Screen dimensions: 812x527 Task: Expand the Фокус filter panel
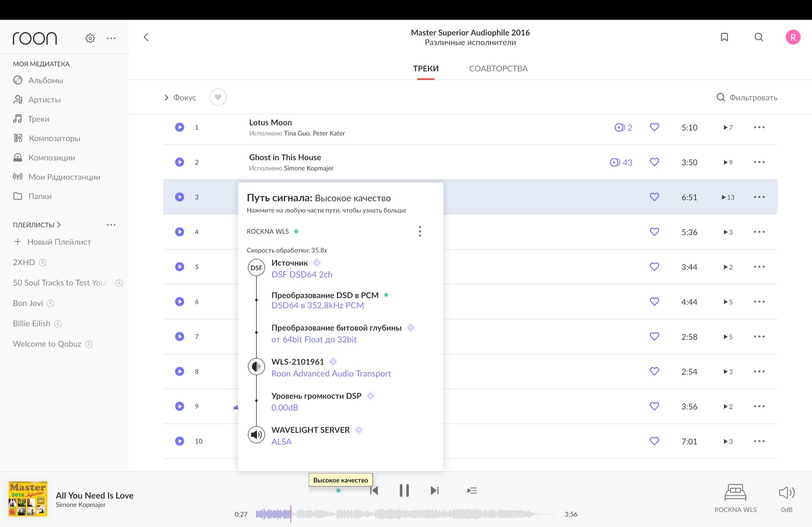180,98
